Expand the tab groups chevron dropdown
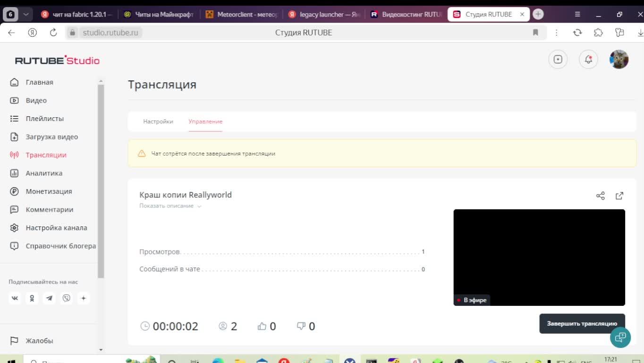644x363 pixels. point(26,15)
